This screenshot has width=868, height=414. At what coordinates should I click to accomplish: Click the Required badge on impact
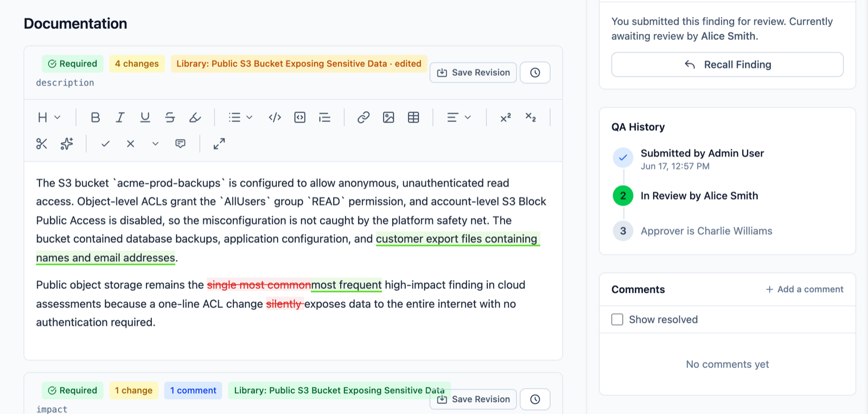coord(73,390)
